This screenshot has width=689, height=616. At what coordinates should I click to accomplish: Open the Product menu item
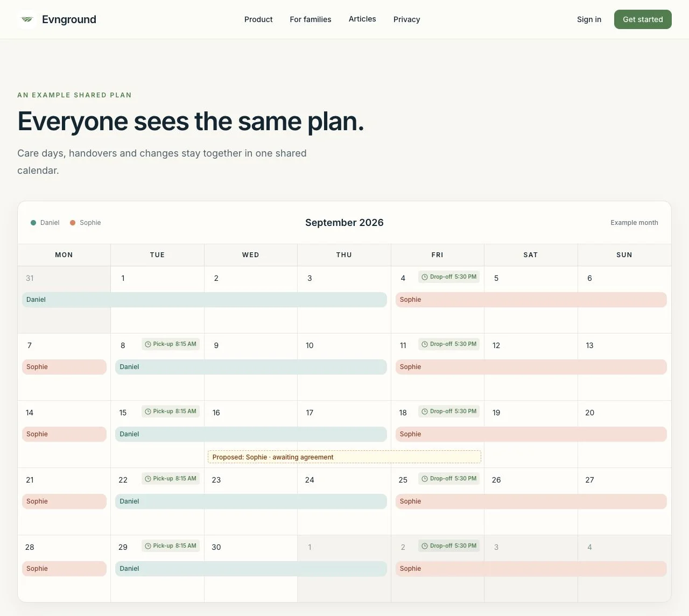[258, 19]
